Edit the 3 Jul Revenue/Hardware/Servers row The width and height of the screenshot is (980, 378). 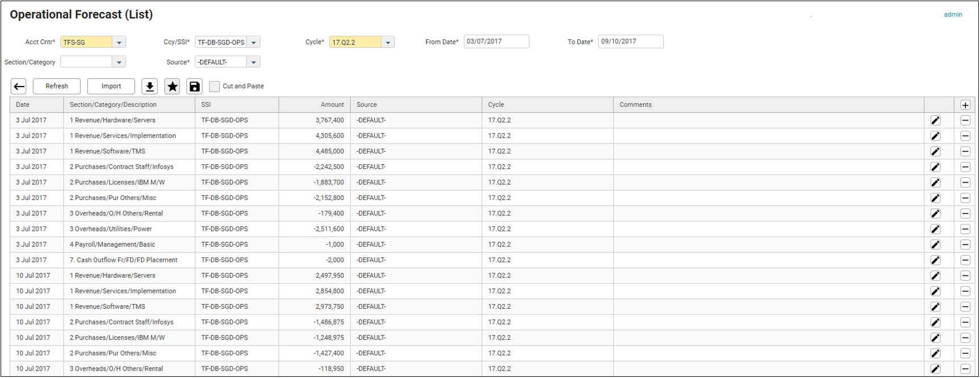935,121
